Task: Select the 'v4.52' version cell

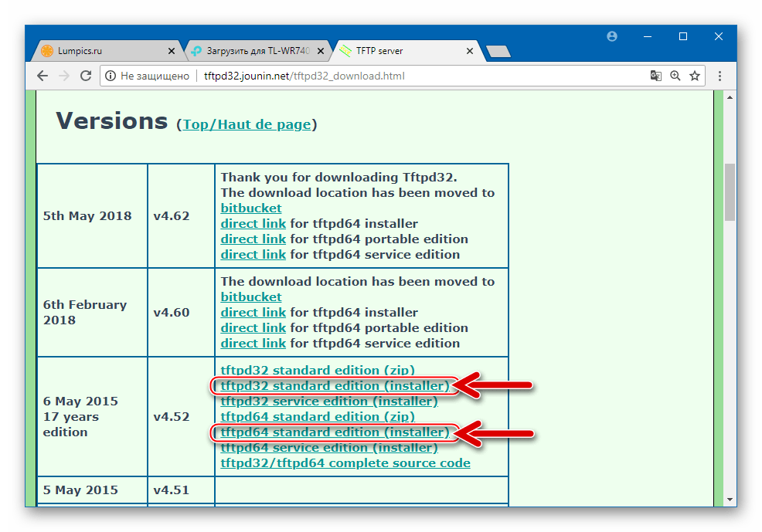Action: pyautogui.click(x=182, y=417)
